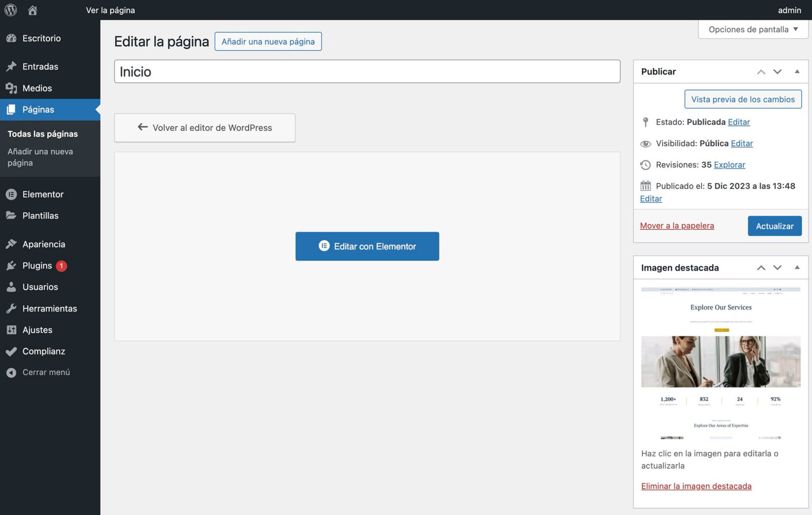Click the WordPress logo icon
Screen dimensions: 812x515
pyautogui.click(x=11, y=10)
